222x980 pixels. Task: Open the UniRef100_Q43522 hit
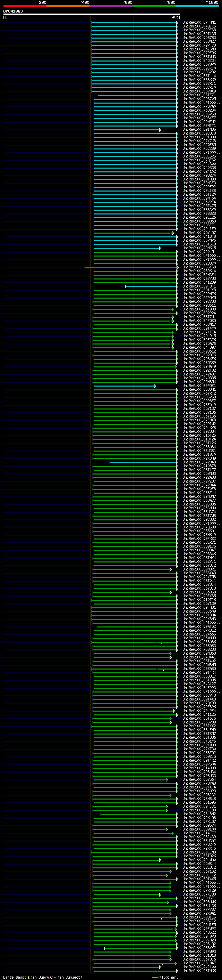click(199, 932)
